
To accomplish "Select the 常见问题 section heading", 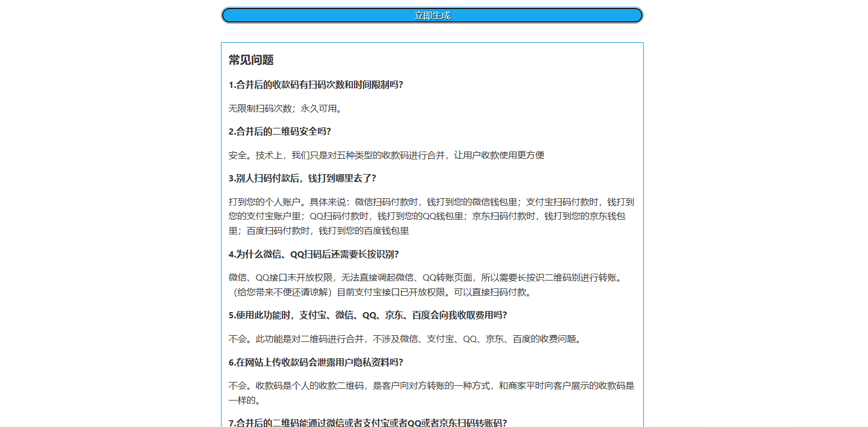I will 250,60.
